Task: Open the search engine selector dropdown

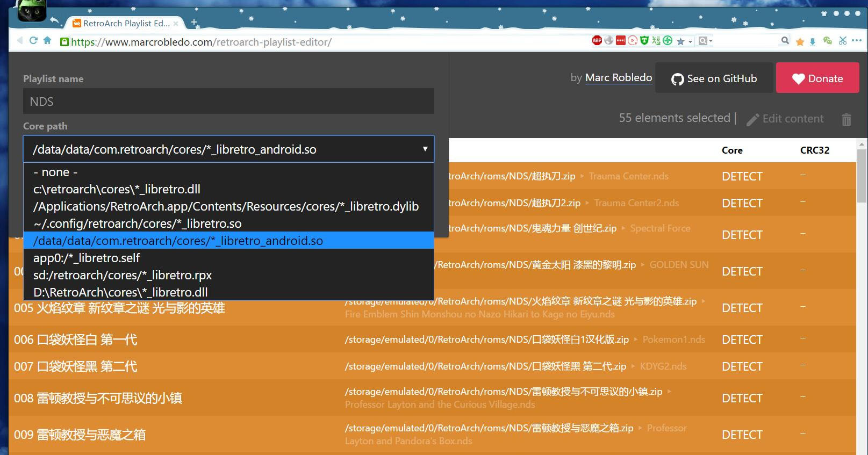Action: pos(705,41)
